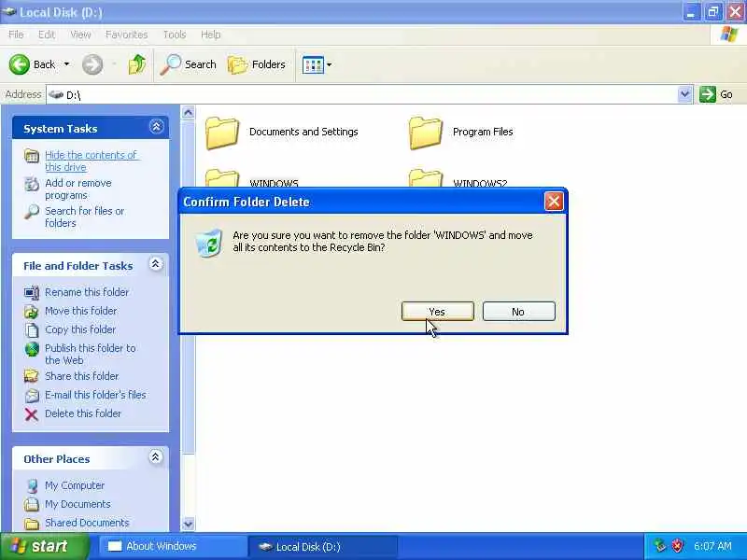
Task: Click the Hide the contents icon
Action: (32, 156)
